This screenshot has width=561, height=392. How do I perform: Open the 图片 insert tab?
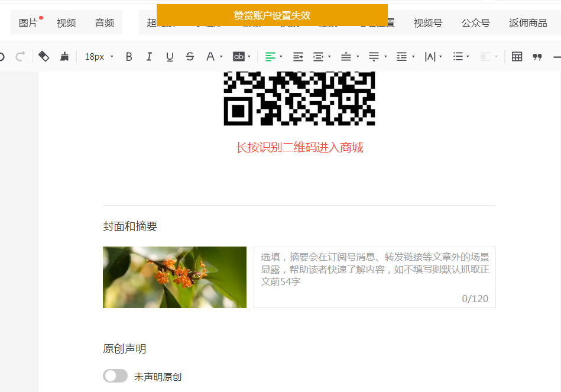(28, 23)
